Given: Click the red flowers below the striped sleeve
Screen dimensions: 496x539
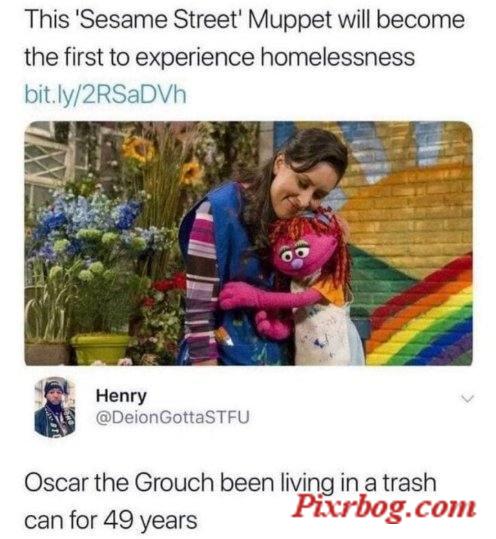Looking at the screenshot, I should point(168,285).
